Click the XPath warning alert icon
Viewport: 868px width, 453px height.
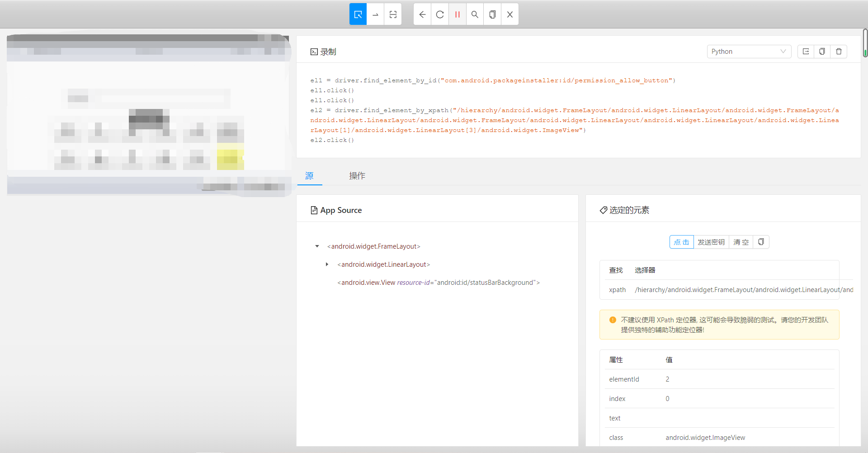(x=613, y=320)
